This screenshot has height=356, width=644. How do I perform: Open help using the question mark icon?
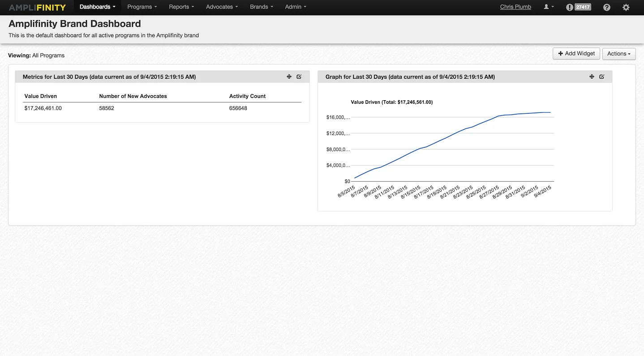pyautogui.click(x=606, y=7)
